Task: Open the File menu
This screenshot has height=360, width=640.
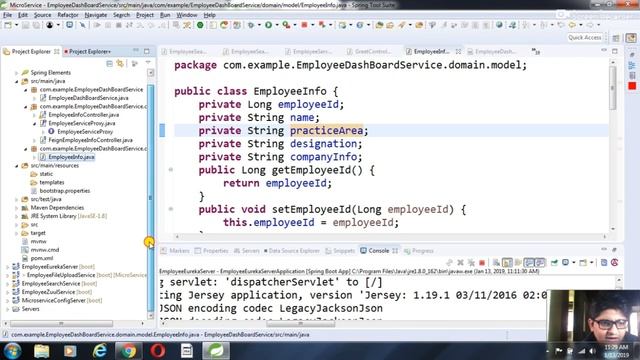Action: pyautogui.click(x=7, y=15)
